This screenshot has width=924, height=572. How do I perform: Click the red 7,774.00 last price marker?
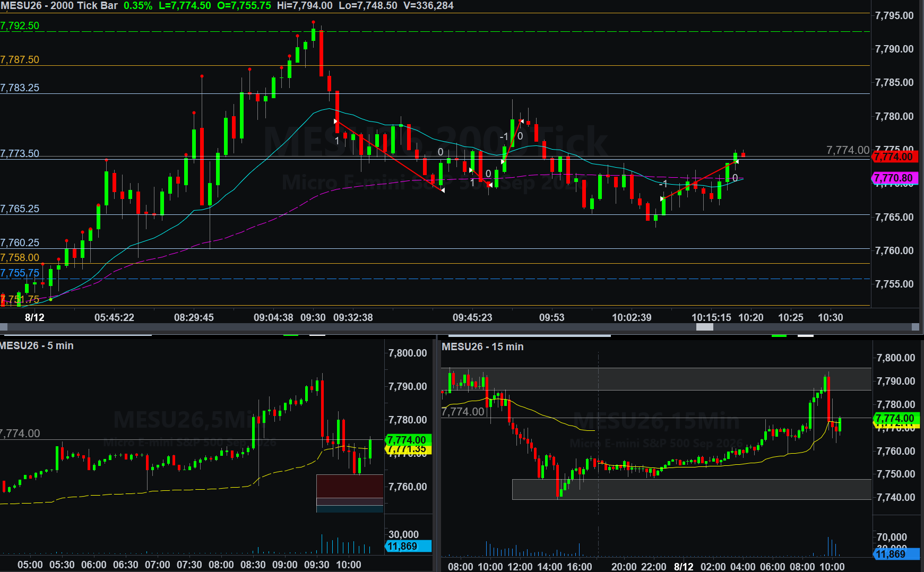point(895,157)
